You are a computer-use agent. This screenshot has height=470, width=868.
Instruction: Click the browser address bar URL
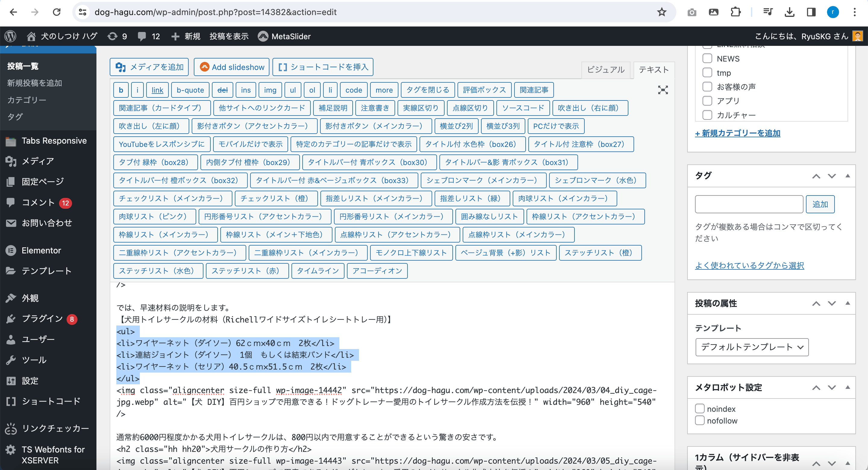[216, 12]
